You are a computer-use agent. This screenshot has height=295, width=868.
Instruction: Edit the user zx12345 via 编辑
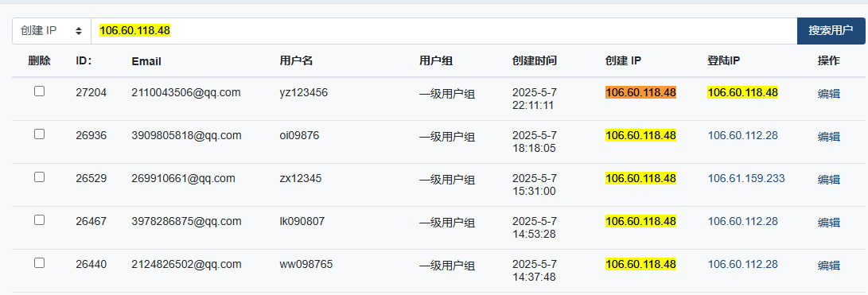coord(829,180)
